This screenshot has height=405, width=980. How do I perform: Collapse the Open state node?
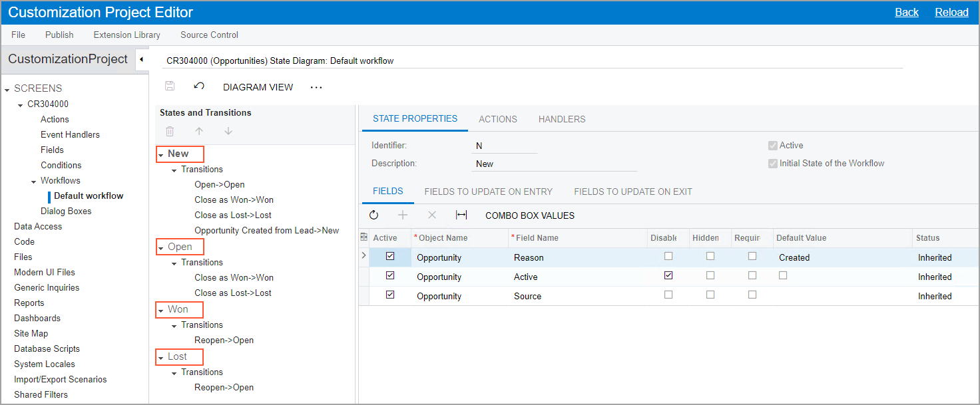pos(161,247)
